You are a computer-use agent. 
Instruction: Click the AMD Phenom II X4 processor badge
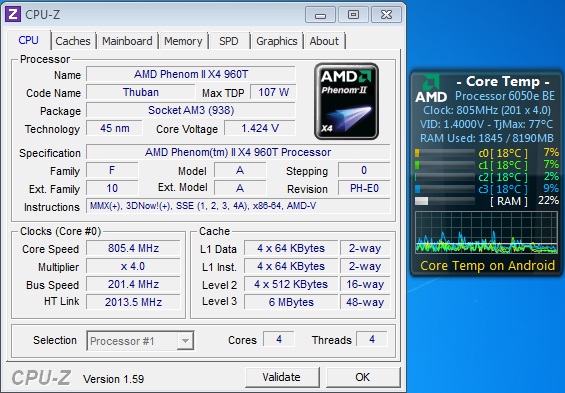click(x=346, y=101)
